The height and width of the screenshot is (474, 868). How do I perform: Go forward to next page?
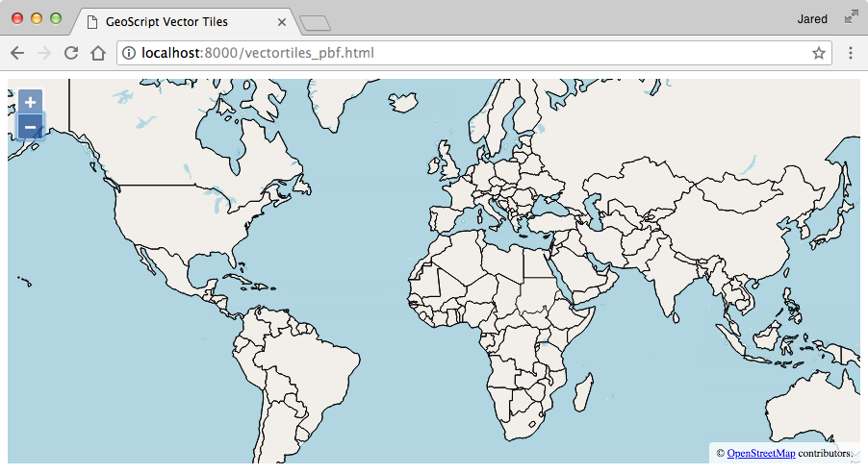point(43,53)
